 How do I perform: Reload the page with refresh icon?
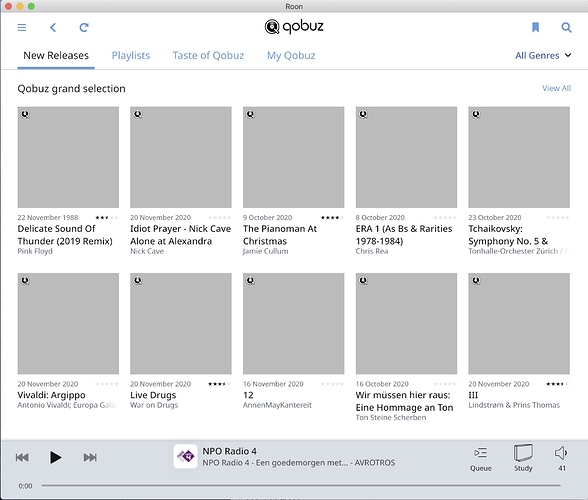click(x=84, y=27)
